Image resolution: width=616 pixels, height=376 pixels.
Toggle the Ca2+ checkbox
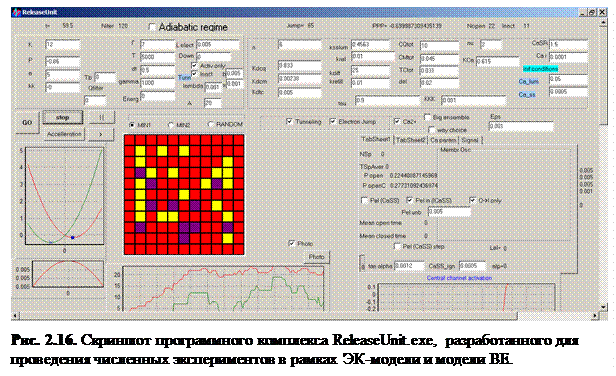click(397, 121)
